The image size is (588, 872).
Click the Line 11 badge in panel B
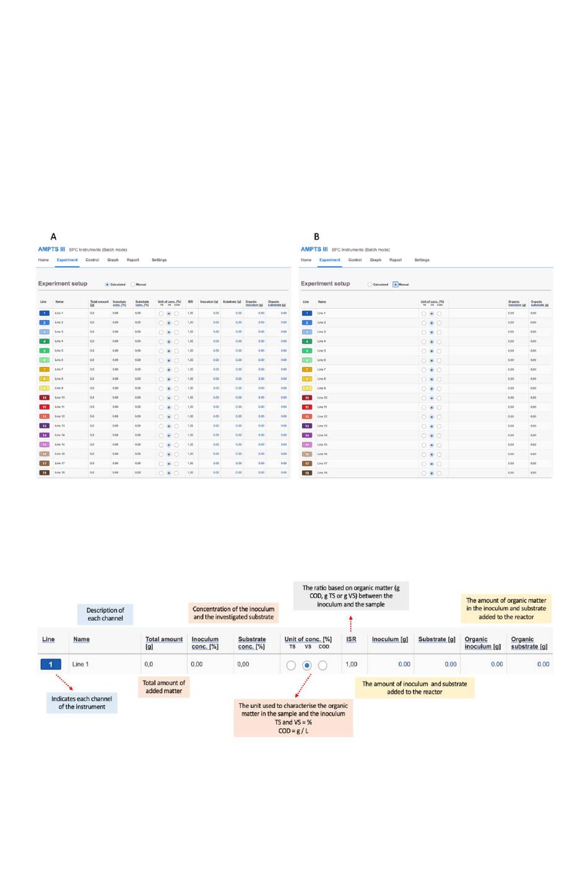(x=307, y=407)
